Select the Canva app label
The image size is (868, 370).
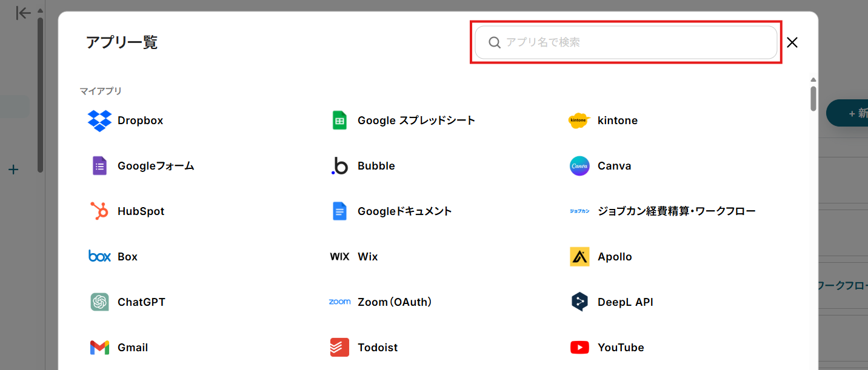click(615, 166)
